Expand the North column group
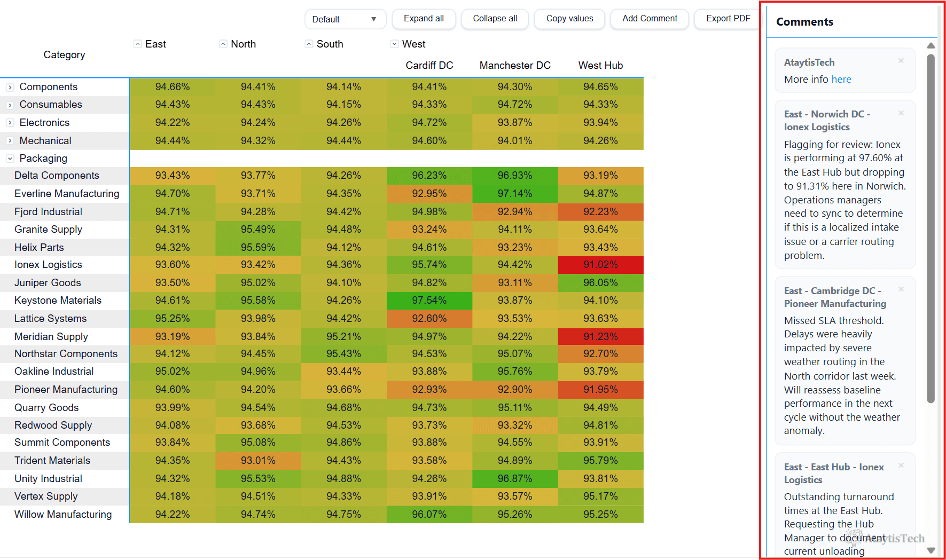This screenshot has width=946, height=560. coord(223,44)
